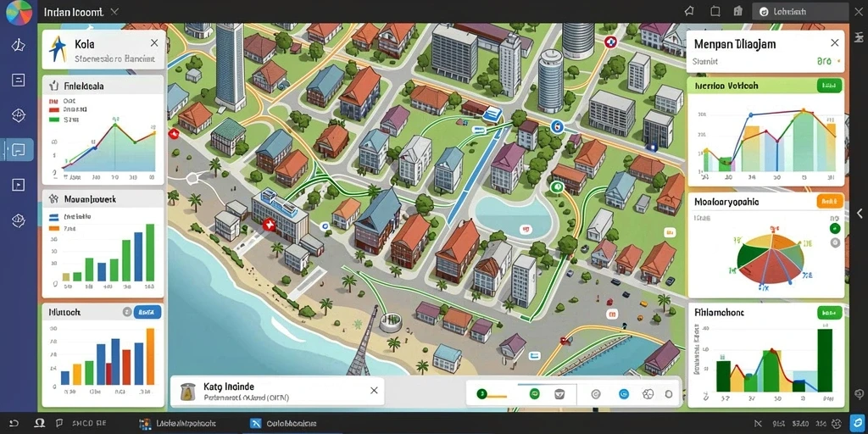The width and height of the screenshot is (868, 434).
Task: Expand the collapsed side panel with the right-edge chevron
Action: click(860, 213)
